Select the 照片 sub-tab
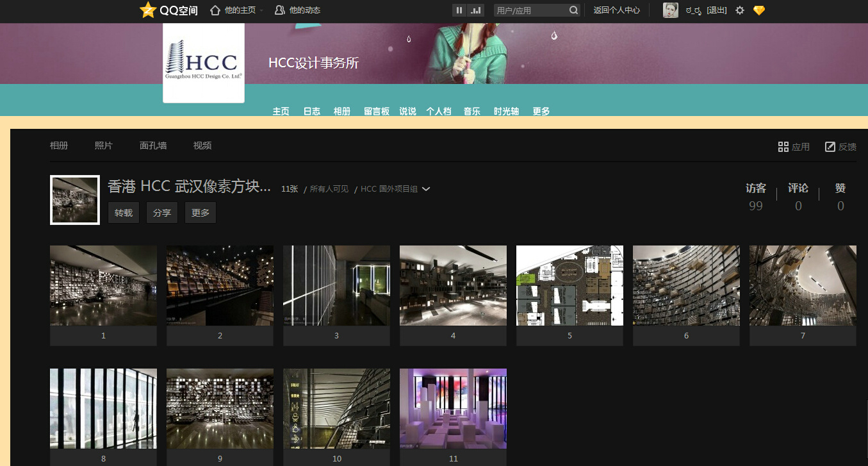 [x=104, y=146]
